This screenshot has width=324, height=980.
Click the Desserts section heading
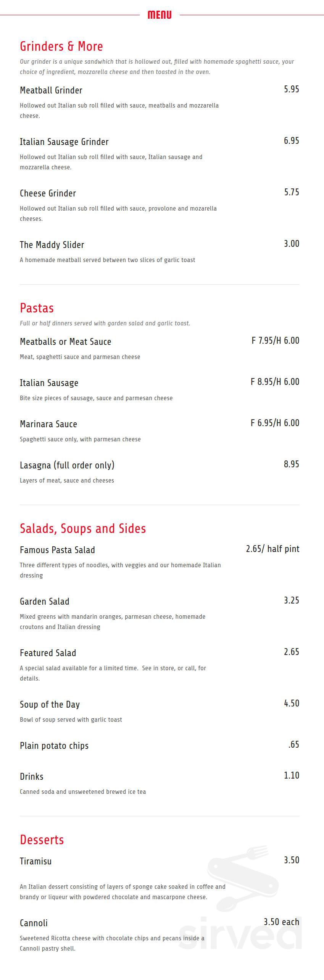42,840
